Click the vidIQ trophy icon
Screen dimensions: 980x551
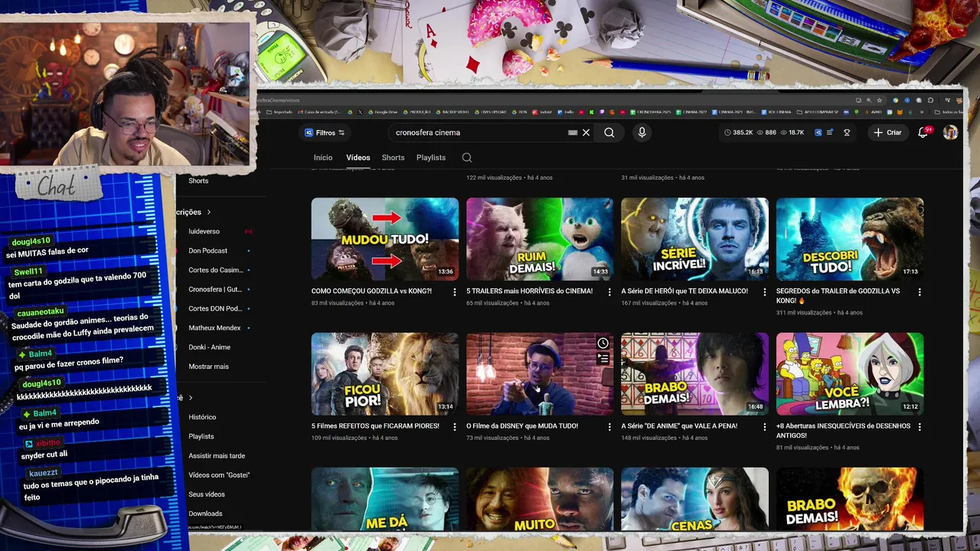(x=847, y=132)
